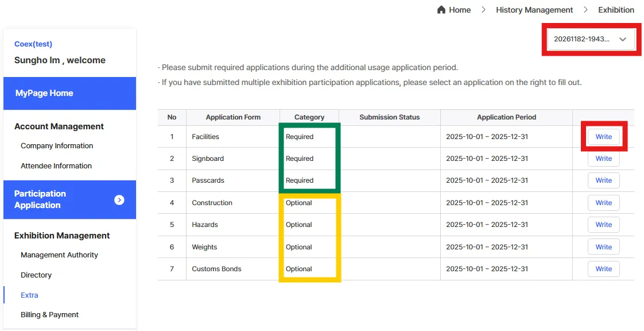This screenshot has width=644, height=331.
Task: Navigate to Directory page
Action: tap(36, 275)
